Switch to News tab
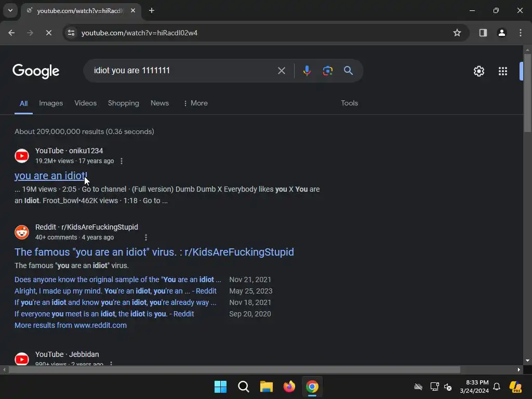The width and height of the screenshot is (532, 399). pos(159,103)
